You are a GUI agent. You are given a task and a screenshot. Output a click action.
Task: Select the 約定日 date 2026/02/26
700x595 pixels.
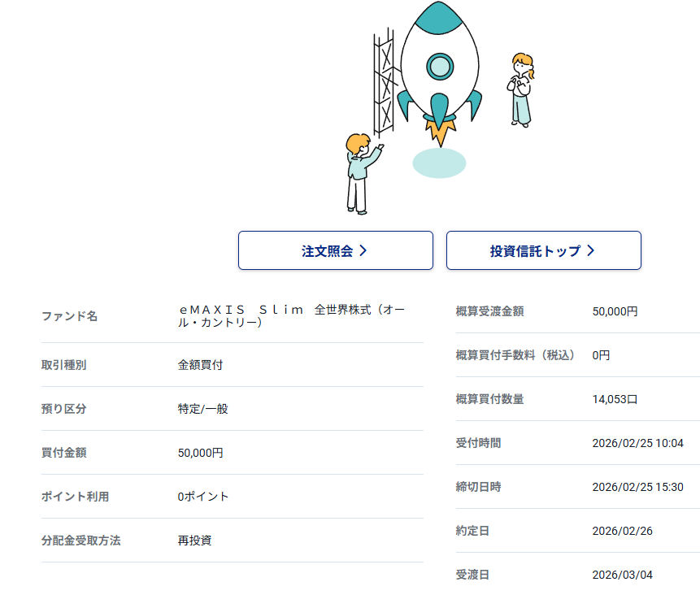pyautogui.click(x=622, y=531)
